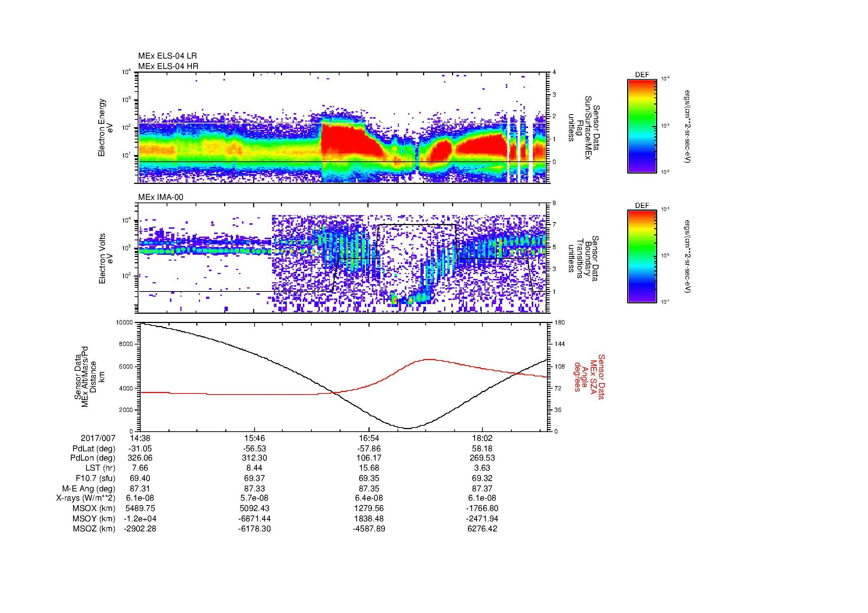Click the PdLat value '-56.53'

pos(255,449)
